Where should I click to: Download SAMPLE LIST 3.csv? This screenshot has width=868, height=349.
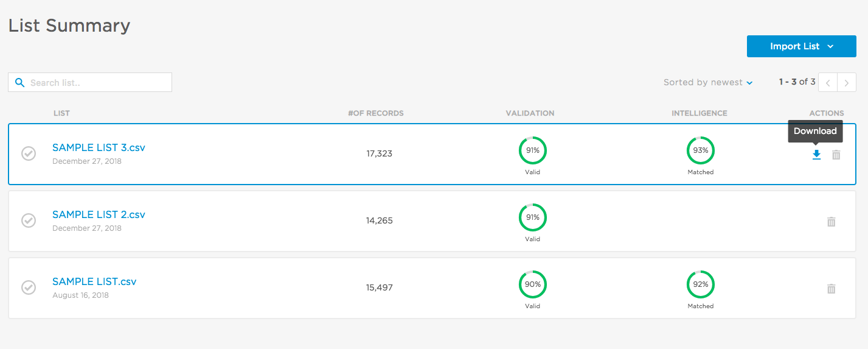816,155
